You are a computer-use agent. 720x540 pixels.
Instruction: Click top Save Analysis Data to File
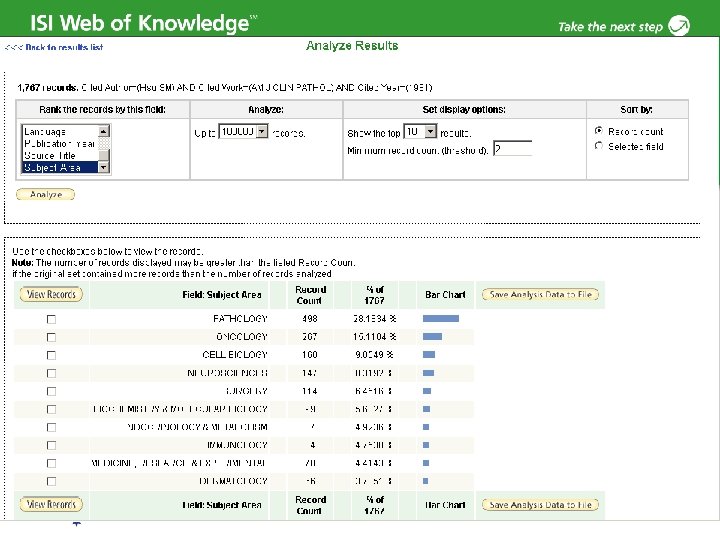(540, 294)
